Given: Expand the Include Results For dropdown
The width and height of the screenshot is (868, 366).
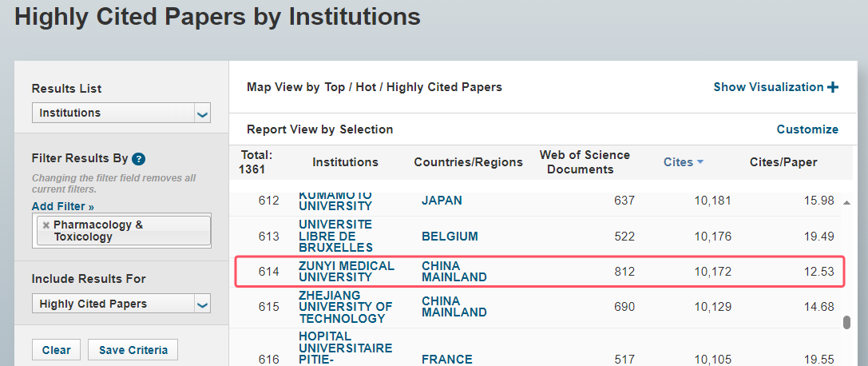Looking at the screenshot, I should coord(121,304).
